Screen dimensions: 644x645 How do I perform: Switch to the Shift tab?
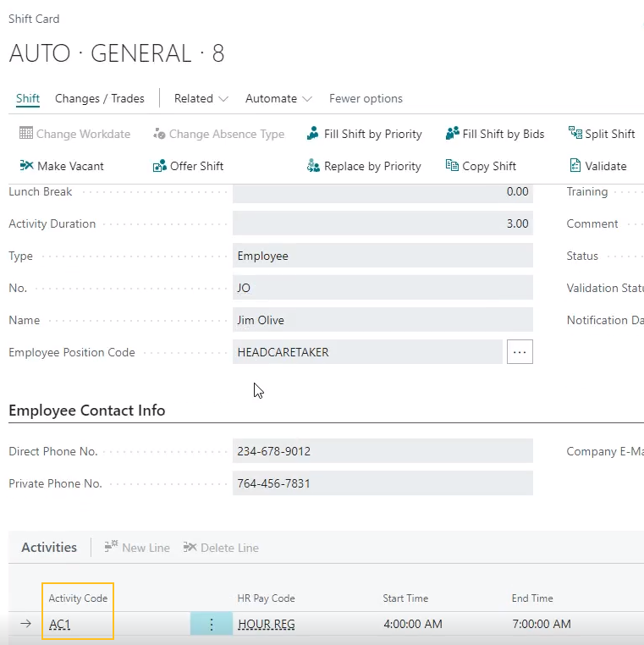28,98
